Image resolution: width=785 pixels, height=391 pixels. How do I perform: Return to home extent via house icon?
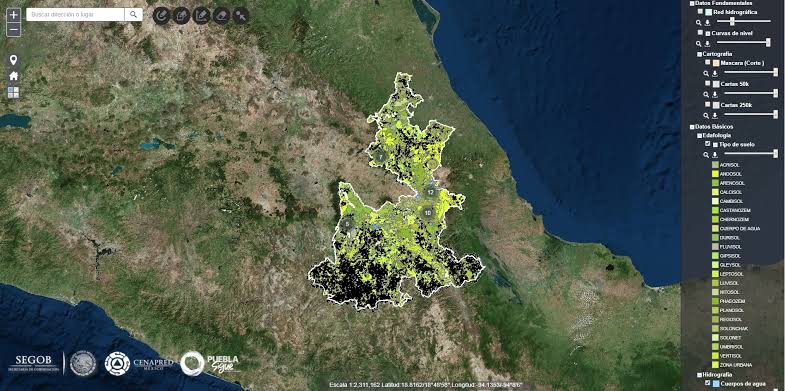coord(14,76)
